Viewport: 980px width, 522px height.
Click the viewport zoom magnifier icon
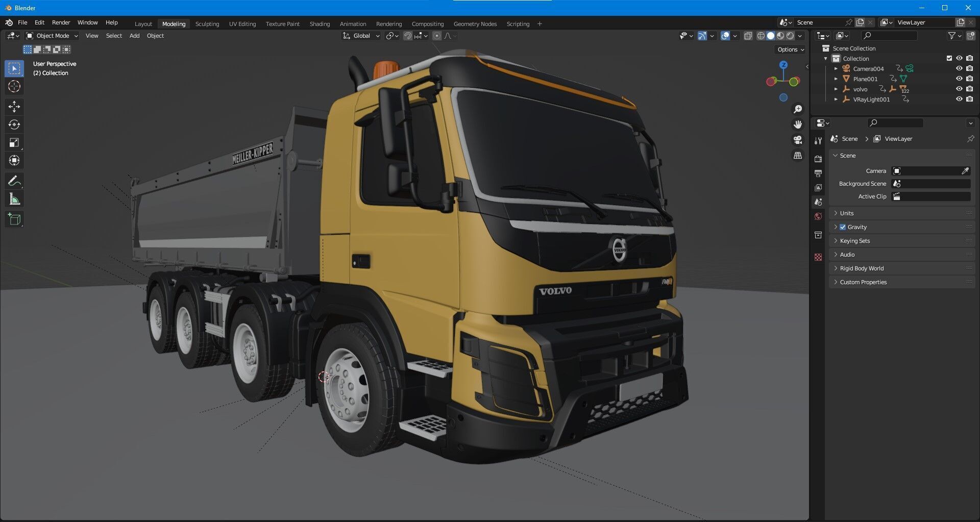pos(797,109)
